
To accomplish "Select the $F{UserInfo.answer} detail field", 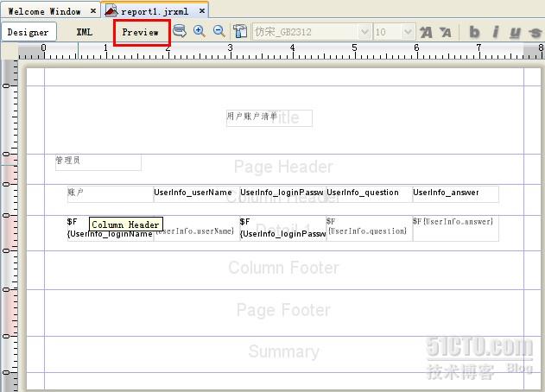I will coord(456,228).
